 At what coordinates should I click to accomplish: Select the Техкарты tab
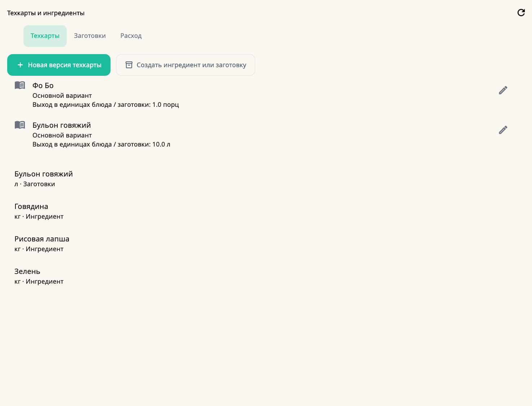click(x=45, y=36)
